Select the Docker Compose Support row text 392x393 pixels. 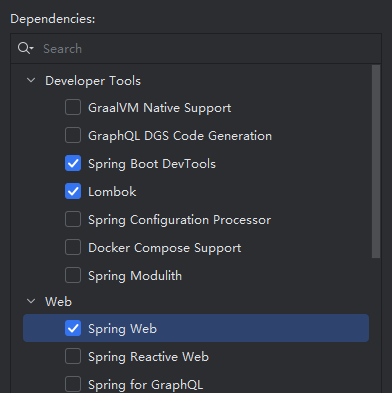(164, 248)
